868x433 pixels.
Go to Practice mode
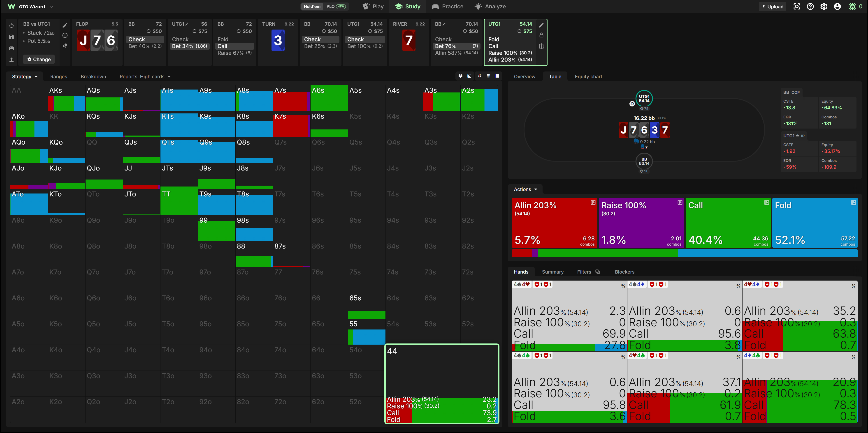click(448, 6)
